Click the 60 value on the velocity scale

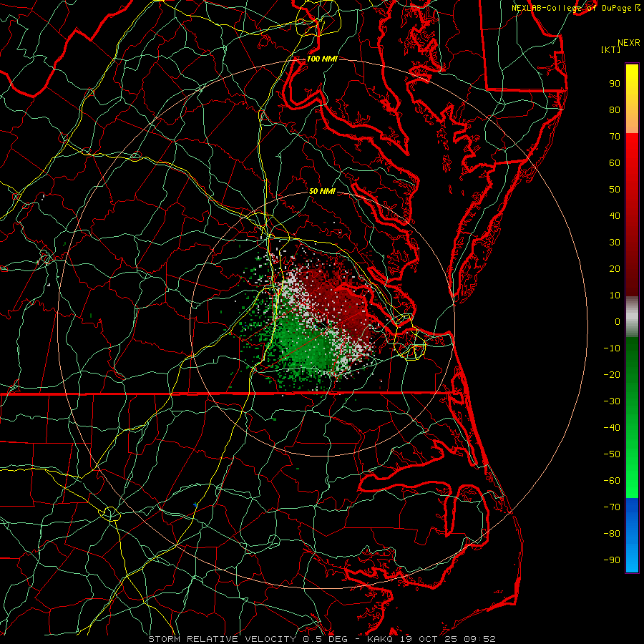click(615, 163)
